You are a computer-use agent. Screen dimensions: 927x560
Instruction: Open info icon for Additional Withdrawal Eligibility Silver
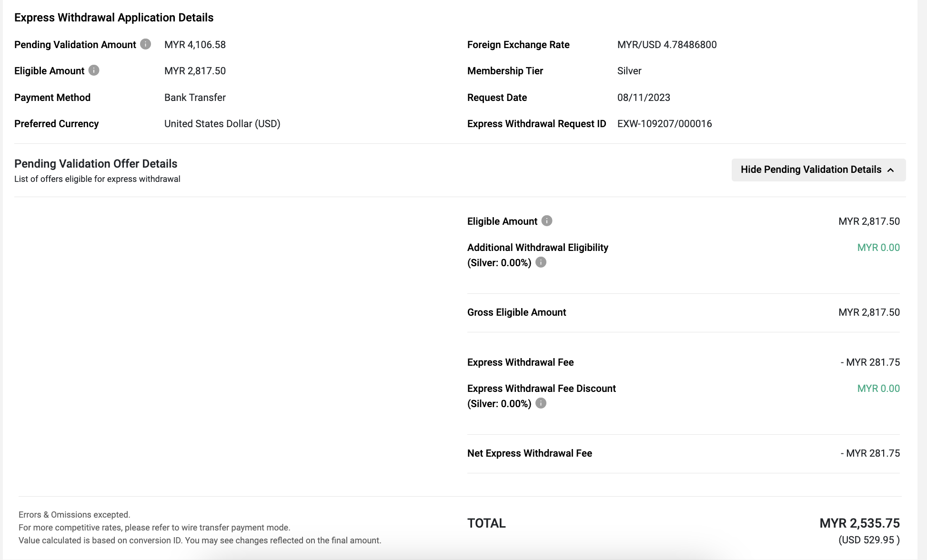pos(541,262)
